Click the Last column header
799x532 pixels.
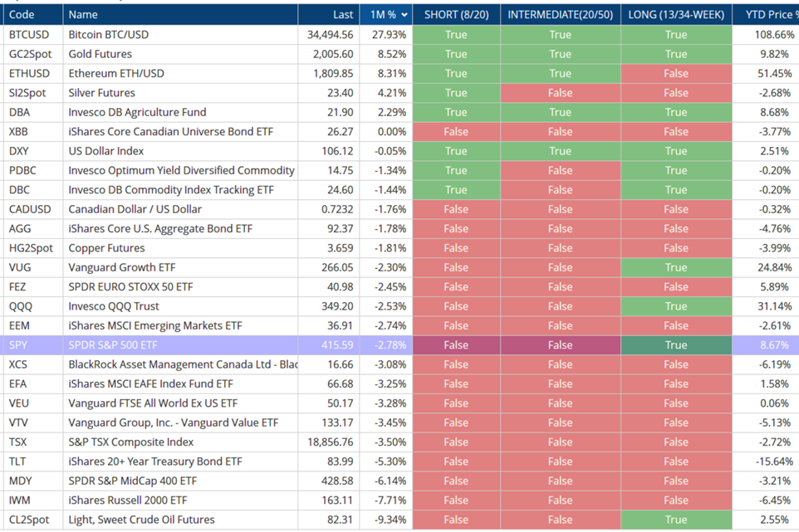pos(342,15)
